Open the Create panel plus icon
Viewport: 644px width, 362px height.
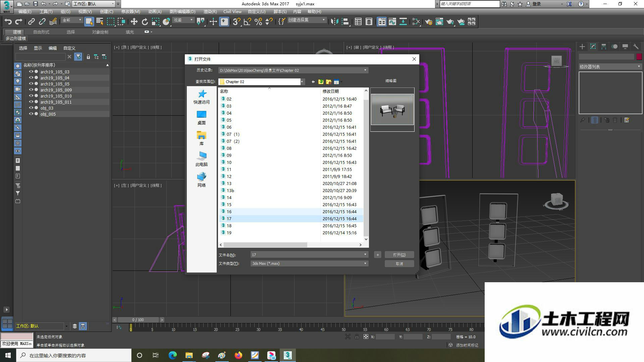tap(582, 47)
